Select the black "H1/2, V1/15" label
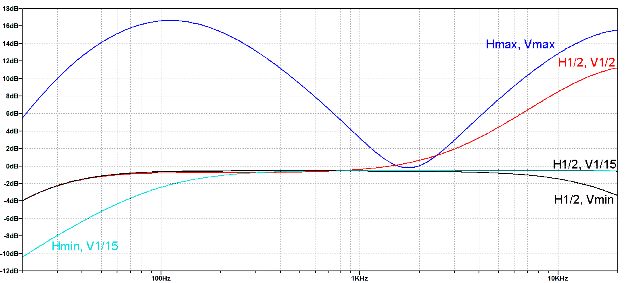 point(584,164)
